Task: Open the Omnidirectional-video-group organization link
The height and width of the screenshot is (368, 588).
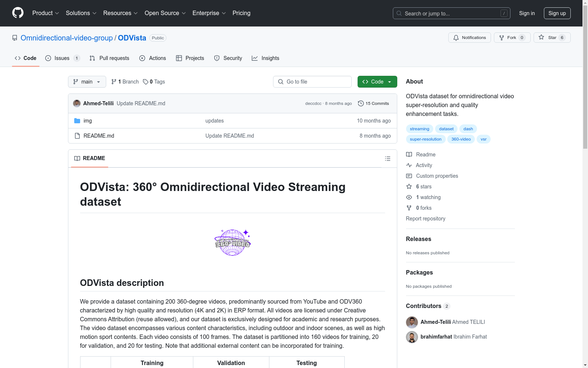Action: pyautogui.click(x=67, y=38)
